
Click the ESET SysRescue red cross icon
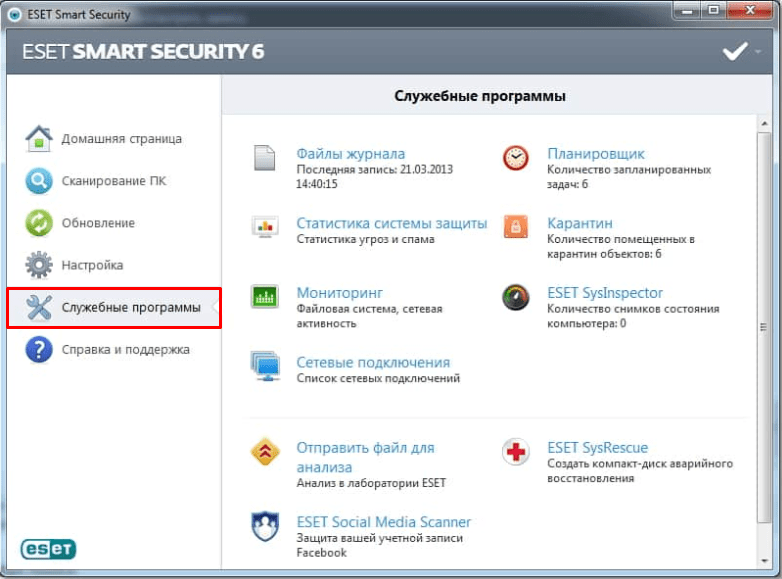(x=515, y=452)
